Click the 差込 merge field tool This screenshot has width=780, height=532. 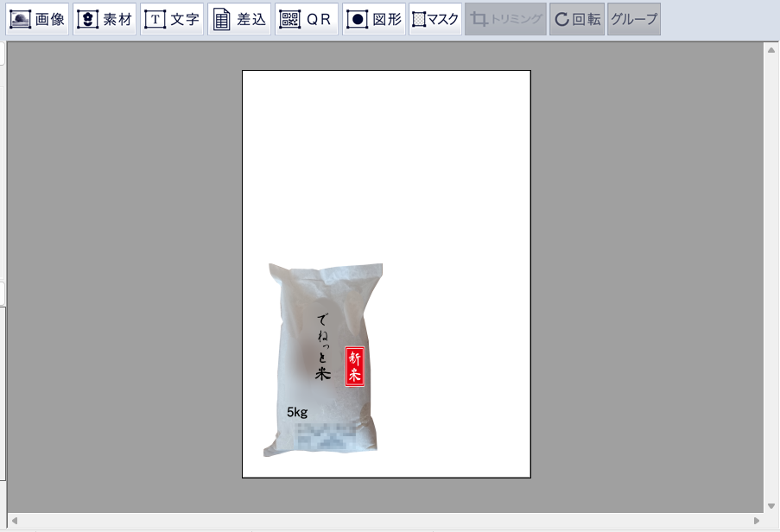(x=239, y=19)
